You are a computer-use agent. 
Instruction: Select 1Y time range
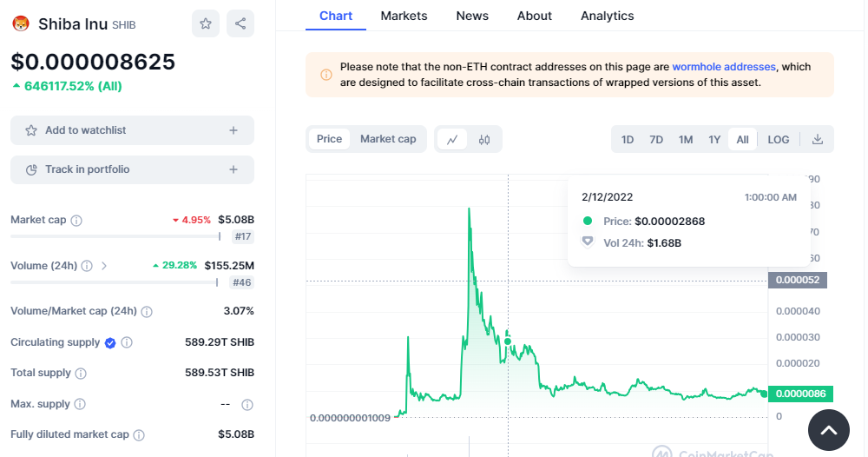pos(714,140)
